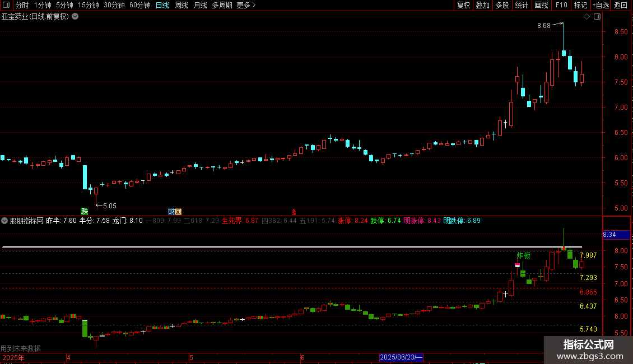Click the 跌停: 6.74 value

pos(385,221)
